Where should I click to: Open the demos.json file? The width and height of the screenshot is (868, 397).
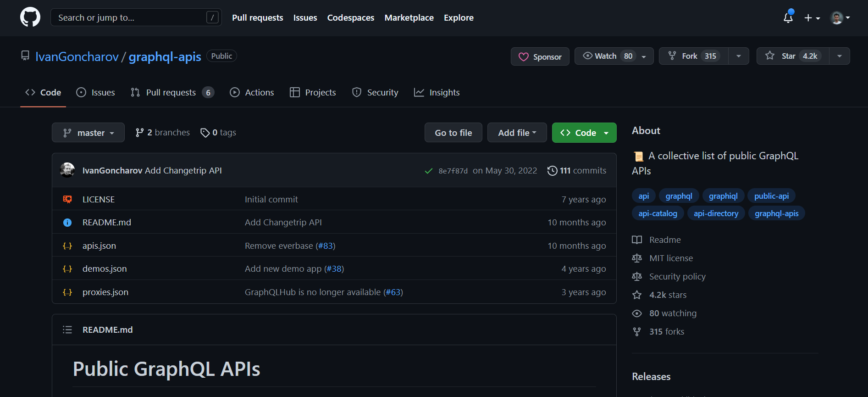[x=105, y=268]
